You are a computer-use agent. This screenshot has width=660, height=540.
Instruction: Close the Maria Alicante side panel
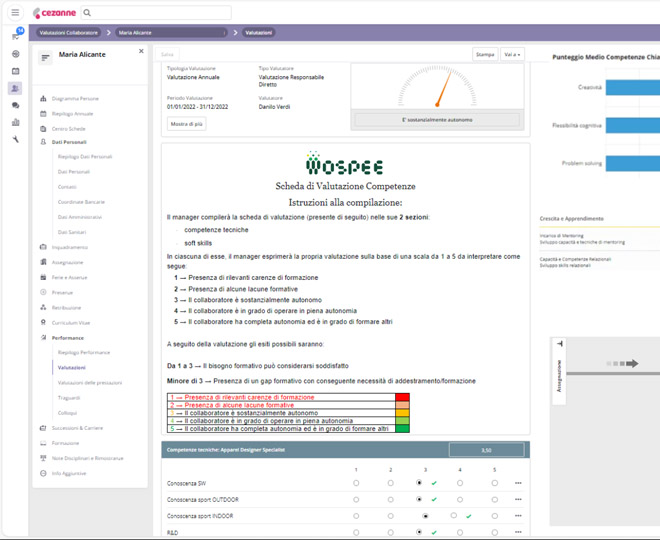(141, 51)
